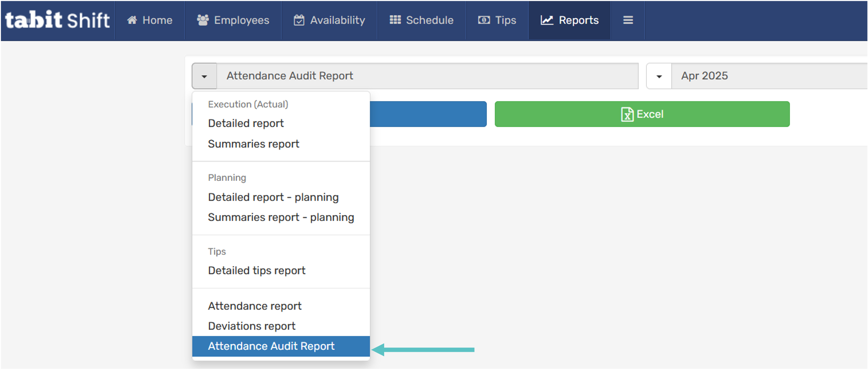Open the month selector dropdown arrow

click(x=659, y=76)
